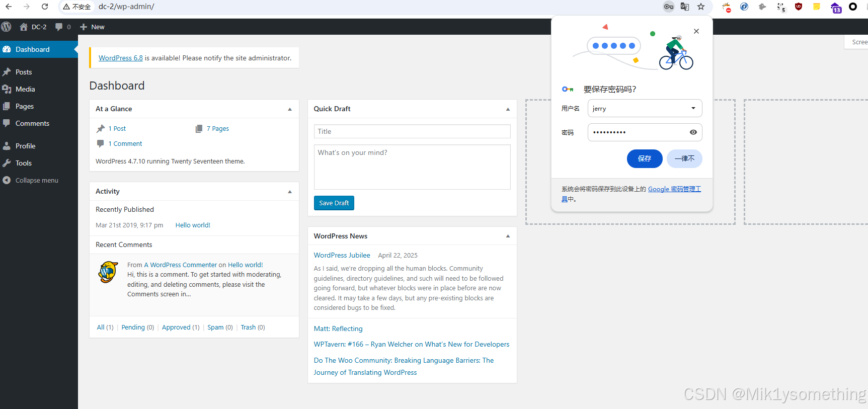Open the WordPress Jubilee news link

[x=342, y=256]
